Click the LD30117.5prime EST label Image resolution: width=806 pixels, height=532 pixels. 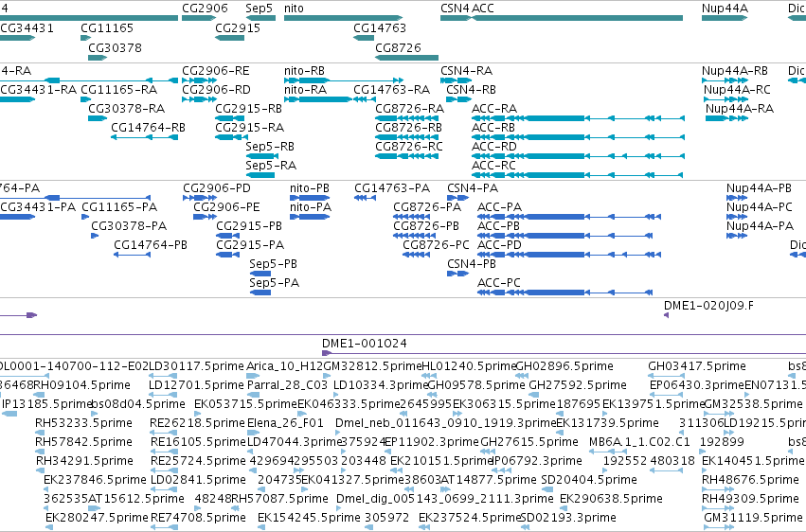(x=196, y=366)
